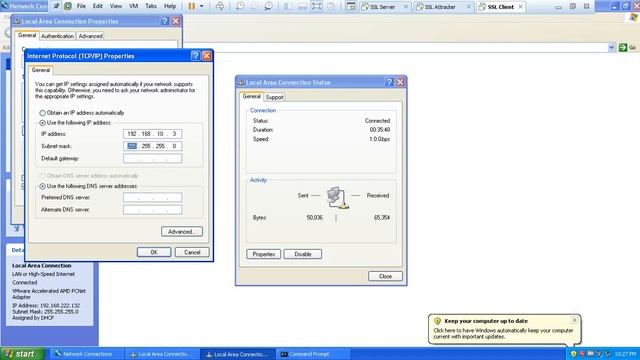Take a VM snapshot icon

tap(240, 6)
